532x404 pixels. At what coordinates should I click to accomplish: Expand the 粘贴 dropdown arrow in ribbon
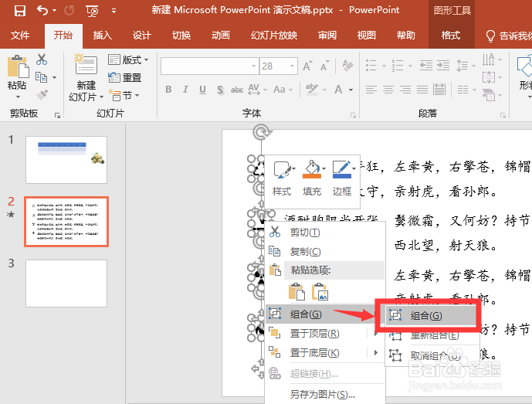click(x=18, y=97)
